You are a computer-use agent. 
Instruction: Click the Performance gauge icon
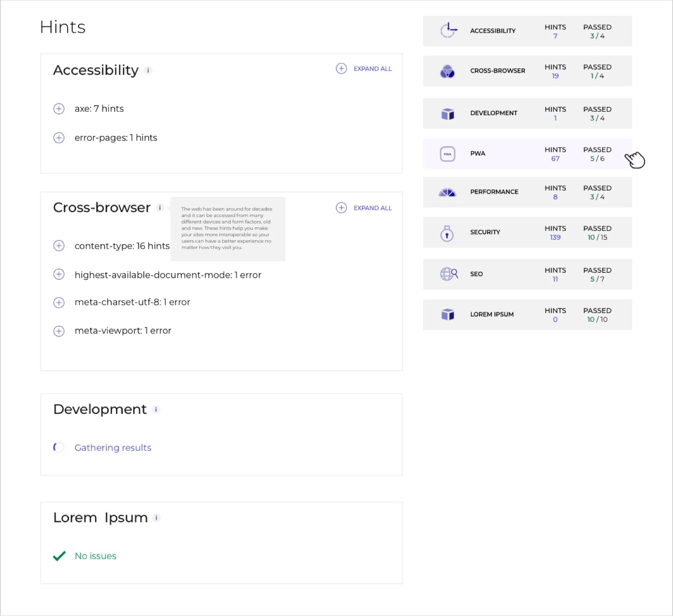click(x=447, y=192)
